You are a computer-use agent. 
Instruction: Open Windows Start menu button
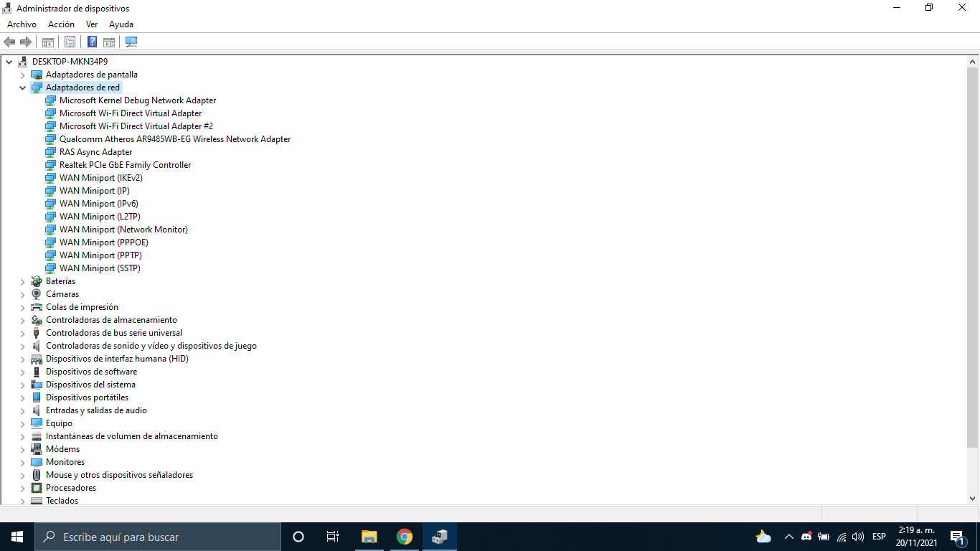(17, 537)
